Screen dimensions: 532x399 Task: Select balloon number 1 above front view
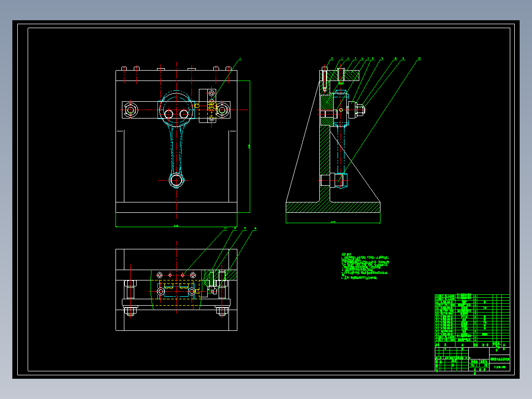pyautogui.click(x=240, y=59)
